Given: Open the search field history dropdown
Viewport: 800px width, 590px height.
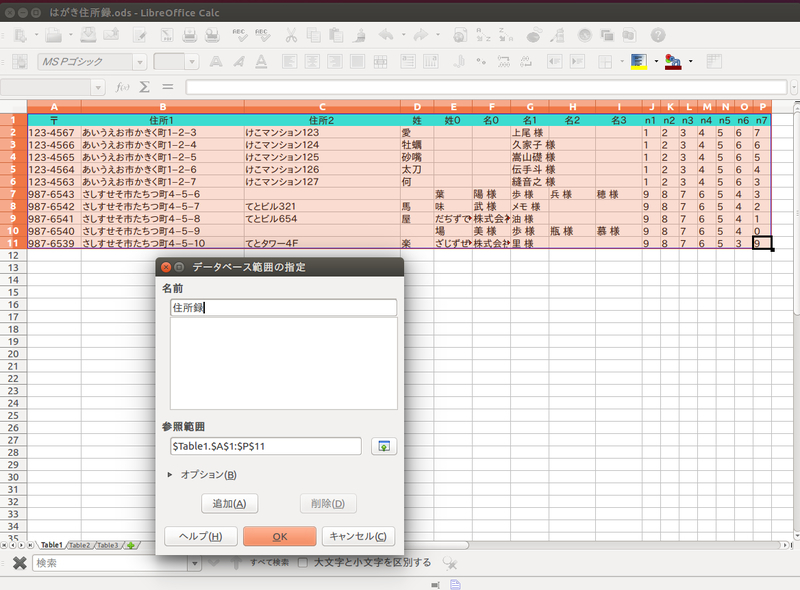Looking at the screenshot, I should pyautogui.click(x=194, y=563).
